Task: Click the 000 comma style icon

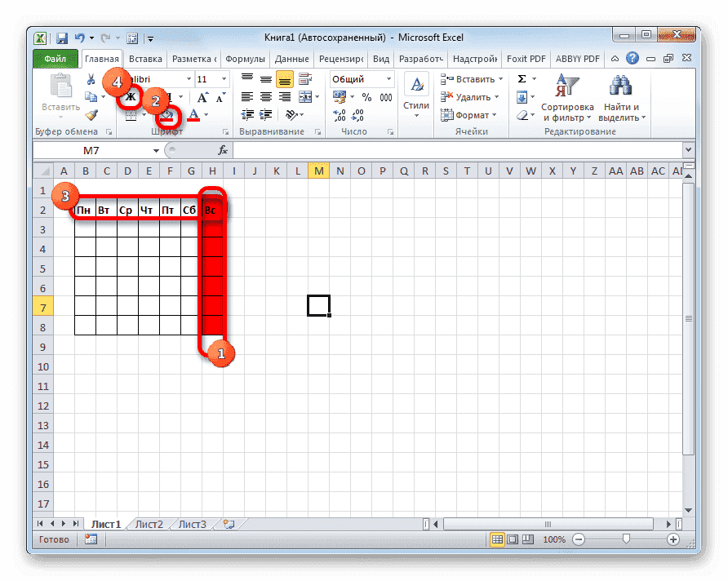Action: pyautogui.click(x=385, y=95)
